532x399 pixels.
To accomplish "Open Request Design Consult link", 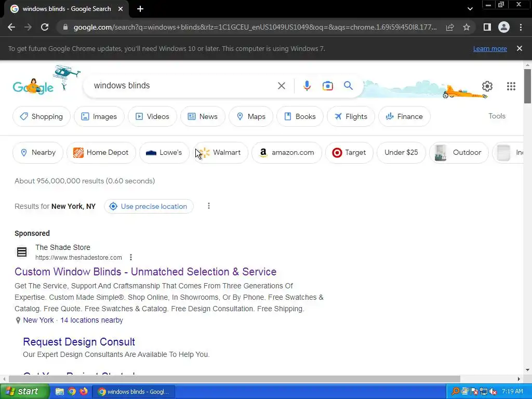I will coord(79,342).
